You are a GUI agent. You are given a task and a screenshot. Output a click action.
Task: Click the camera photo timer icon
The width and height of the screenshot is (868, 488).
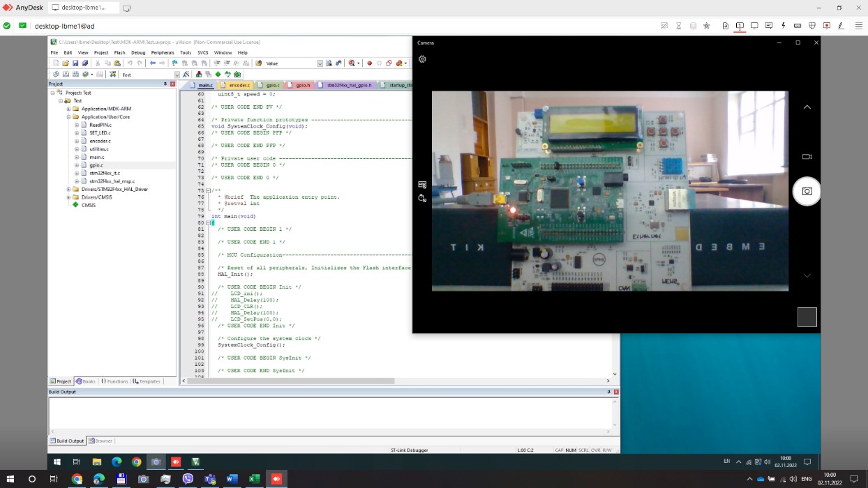pos(422,198)
